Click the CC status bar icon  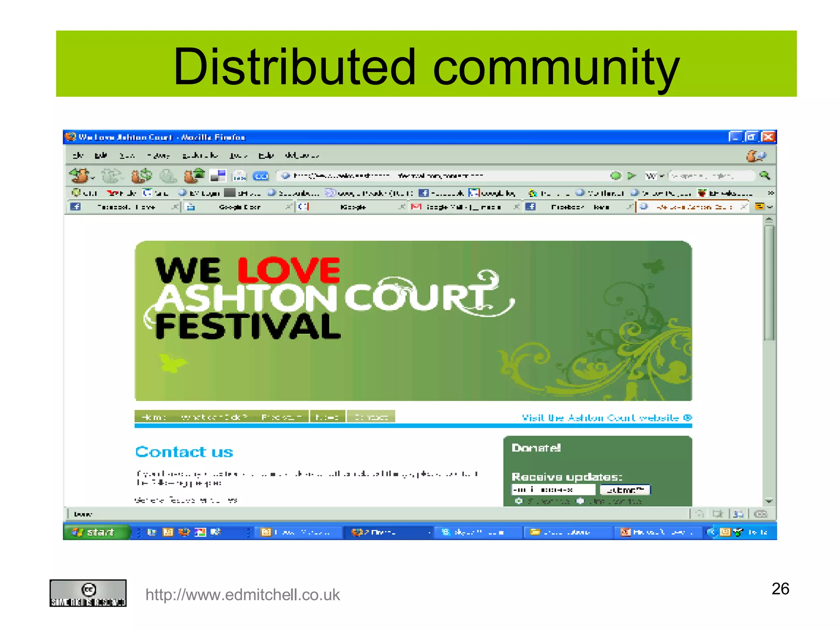761,514
